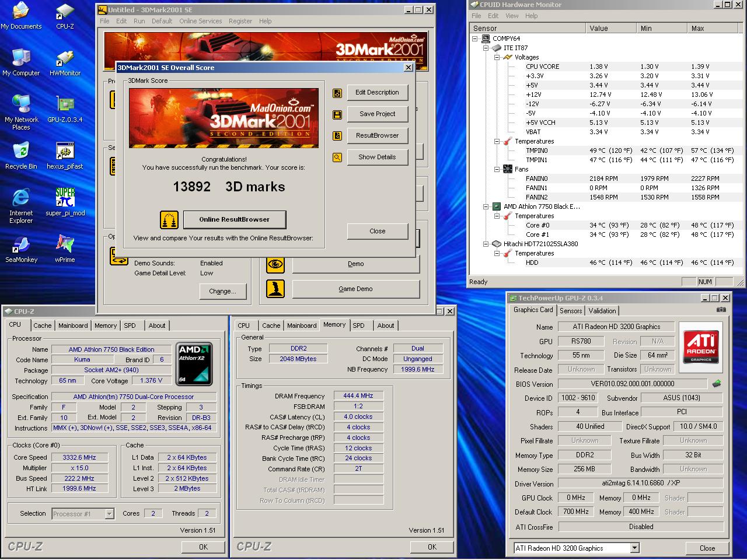Image resolution: width=747 pixels, height=560 pixels.
Task: Collapse the Fans group in HWMonitor
Action: (x=497, y=169)
